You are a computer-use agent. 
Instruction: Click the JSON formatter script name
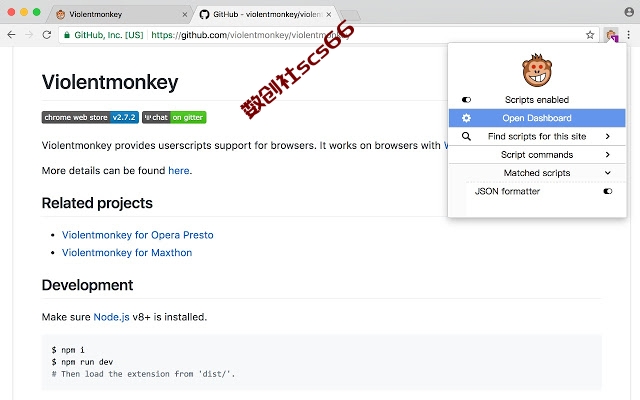pos(507,191)
